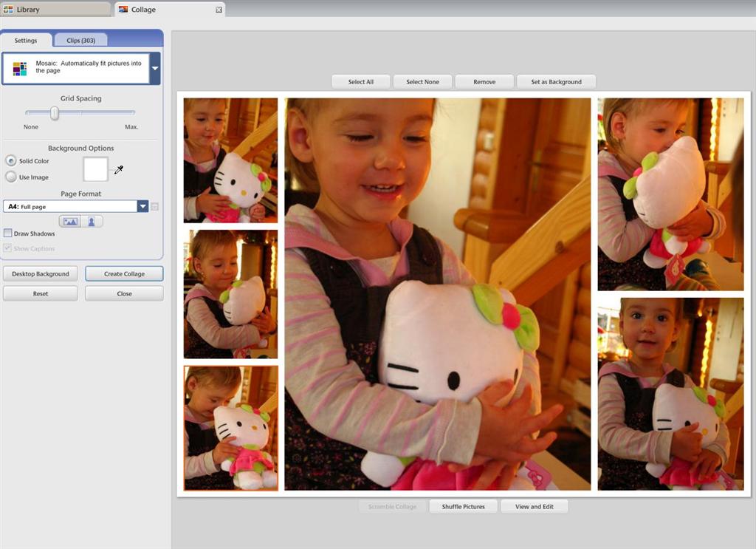The image size is (756, 549).
Task: Click the Select None button
Action: [x=422, y=81]
